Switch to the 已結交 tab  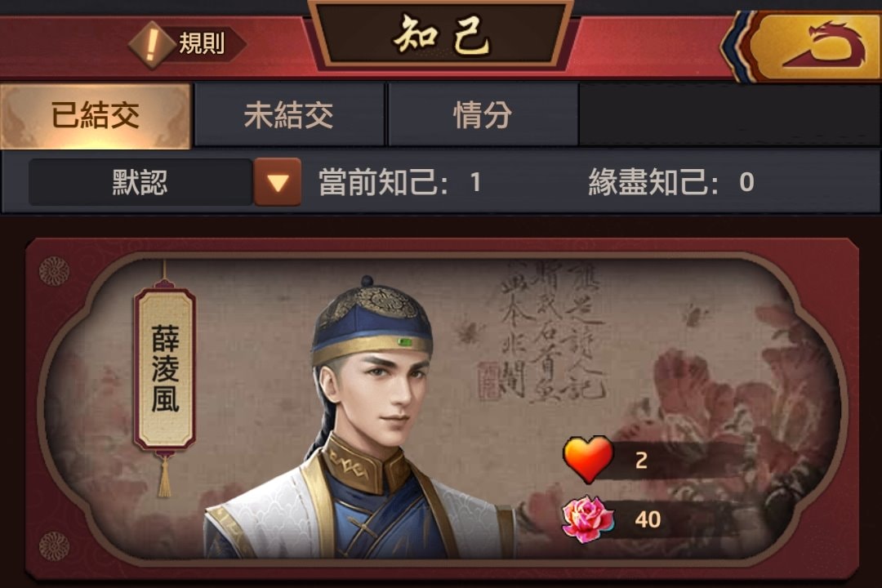coord(96,116)
